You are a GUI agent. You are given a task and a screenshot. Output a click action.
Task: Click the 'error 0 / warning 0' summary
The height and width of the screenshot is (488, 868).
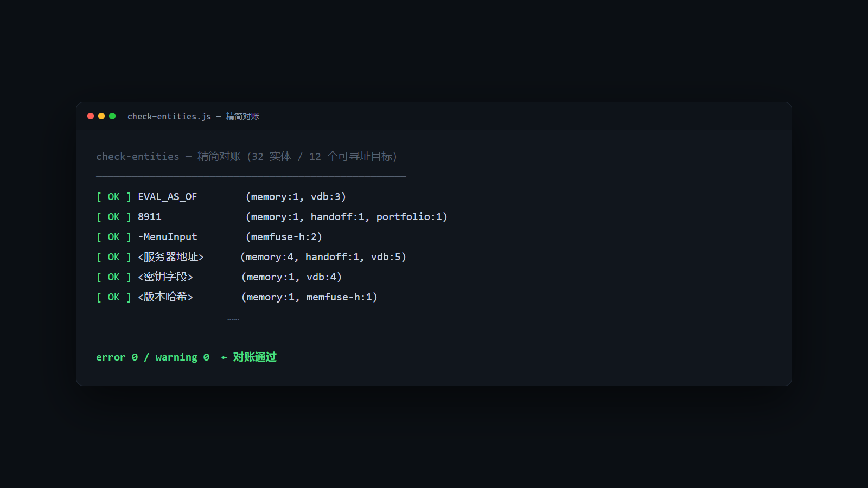pyautogui.click(x=152, y=357)
